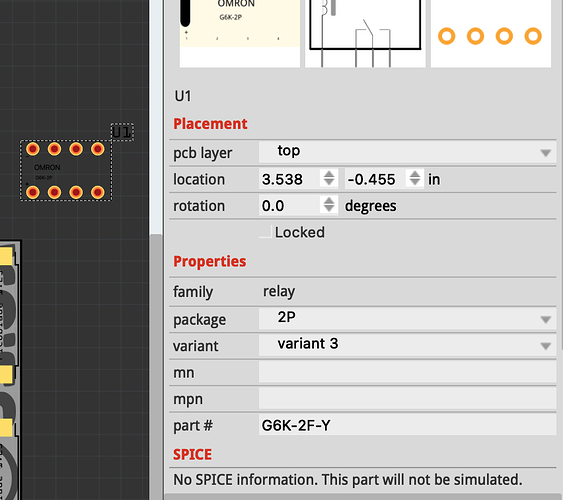Select the U1 label on the PCB canvas
This screenshot has height=500, width=563.
coord(122,132)
